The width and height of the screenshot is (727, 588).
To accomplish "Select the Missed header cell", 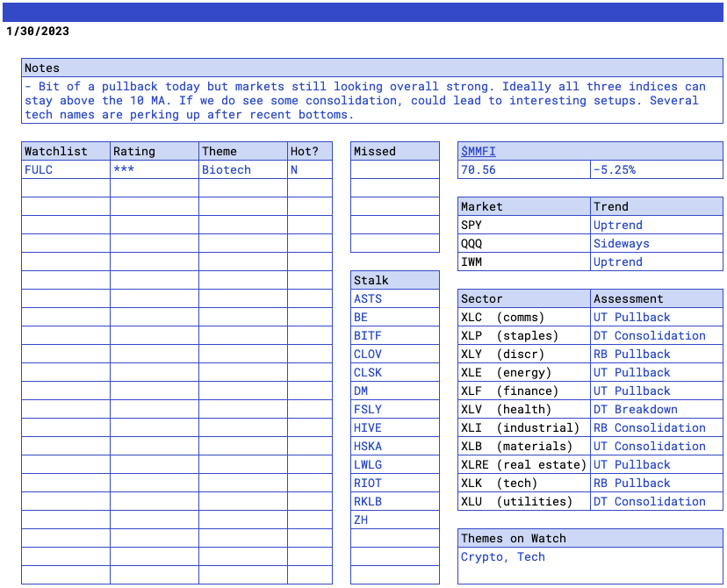I will coord(395,151).
